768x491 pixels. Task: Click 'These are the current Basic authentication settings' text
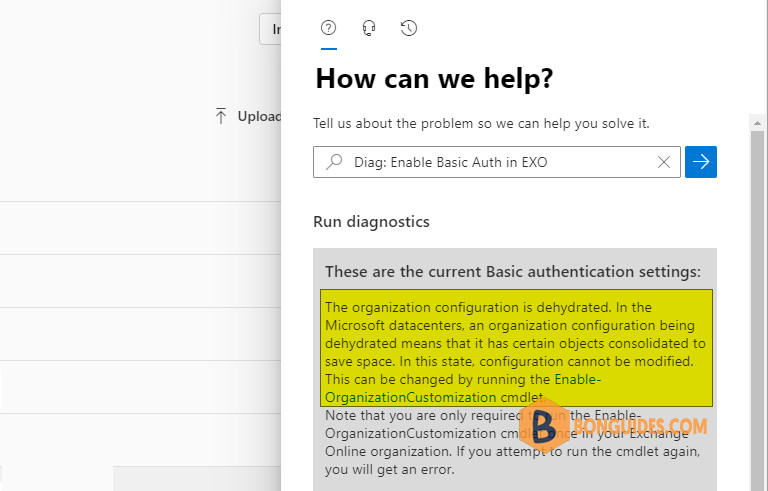513,271
